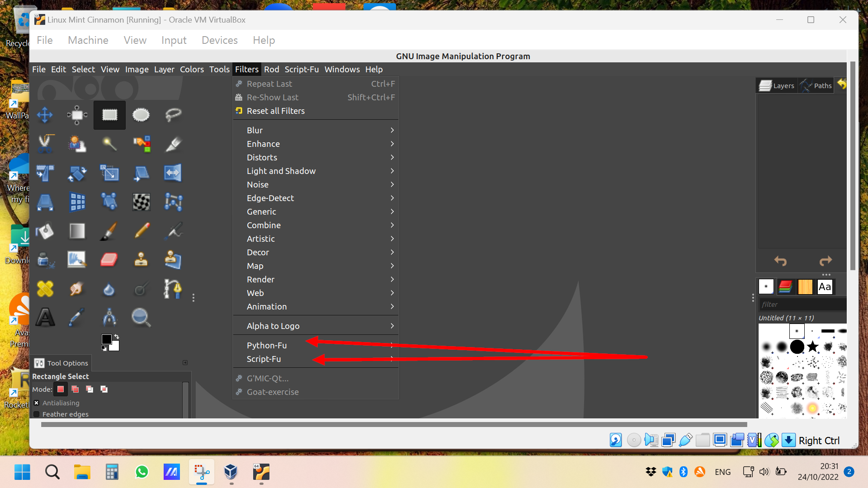Viewport: 868px width, 488px height.
Task: Click the background white color swatch
Action: pos(114,347)
